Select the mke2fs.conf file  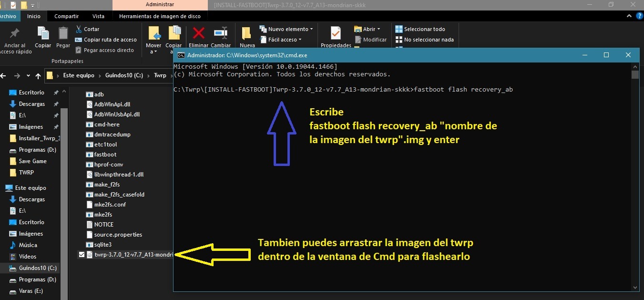(106, 205)
